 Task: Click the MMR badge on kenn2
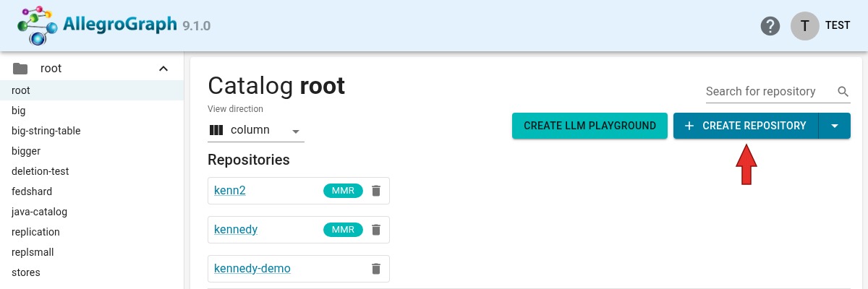[343, 191]
